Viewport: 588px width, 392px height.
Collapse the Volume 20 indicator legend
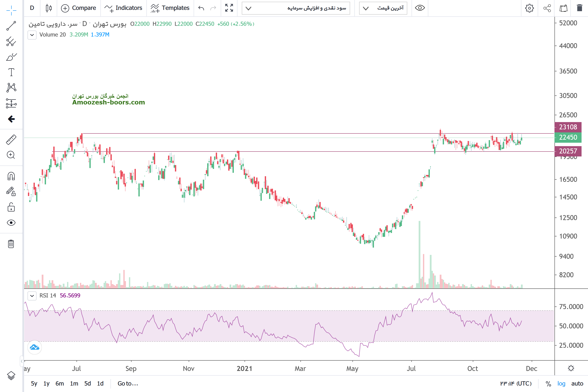point(32,35)
